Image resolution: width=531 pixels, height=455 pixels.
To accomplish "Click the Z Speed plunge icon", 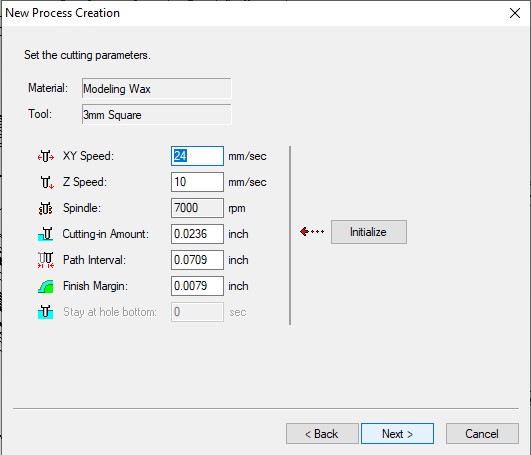I will (x=47, y=182).
